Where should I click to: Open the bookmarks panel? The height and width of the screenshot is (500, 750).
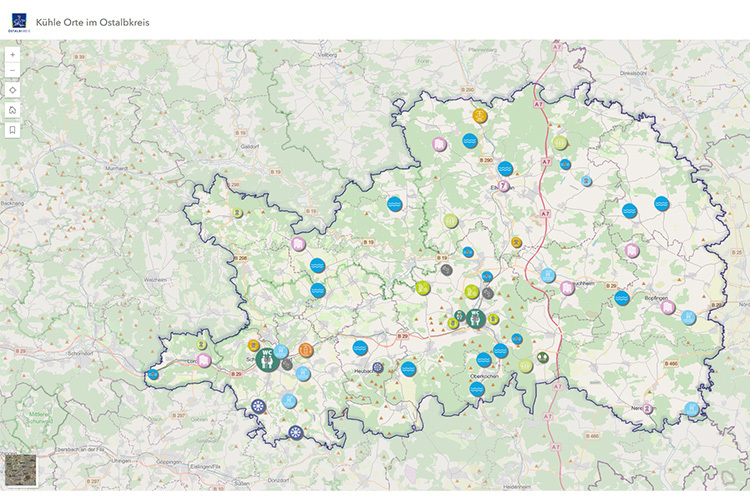click(12, 130)
